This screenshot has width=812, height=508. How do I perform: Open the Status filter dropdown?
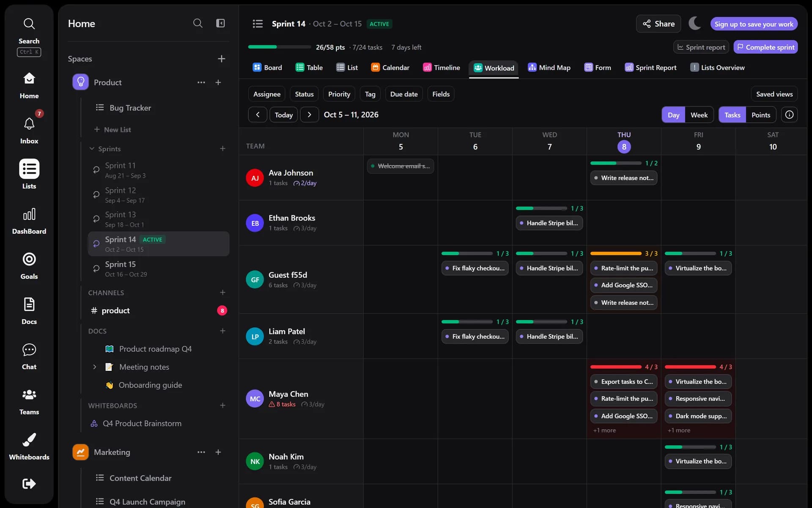pyautogui.click(x=304, y=94)
